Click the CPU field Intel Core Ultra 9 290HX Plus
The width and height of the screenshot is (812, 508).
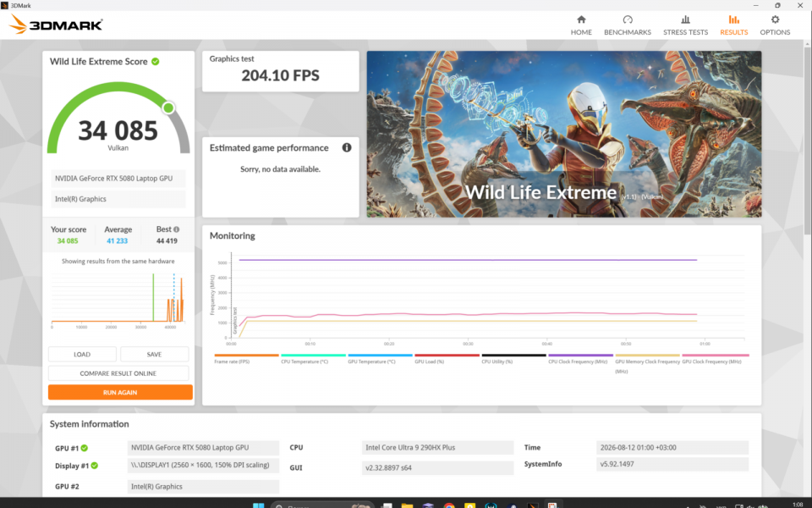coord(437,447)
